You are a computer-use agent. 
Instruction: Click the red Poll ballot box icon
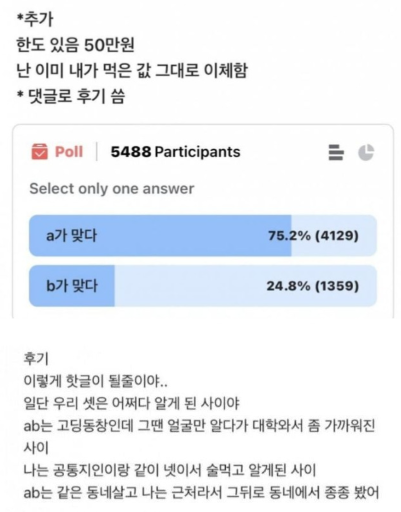(x=40, y=152)
